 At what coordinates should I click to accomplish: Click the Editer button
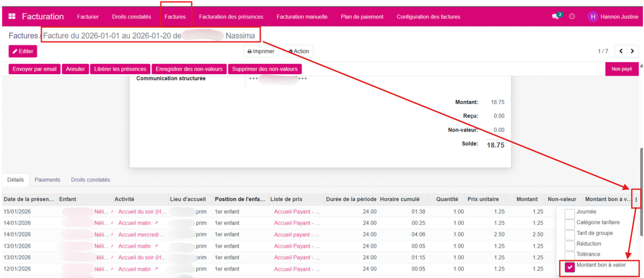(23, 51)
